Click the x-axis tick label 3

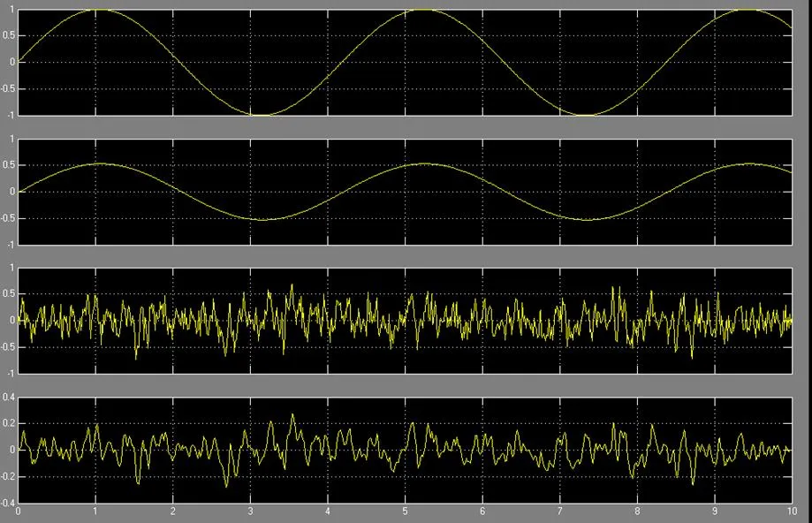click(x=250, y=512)
